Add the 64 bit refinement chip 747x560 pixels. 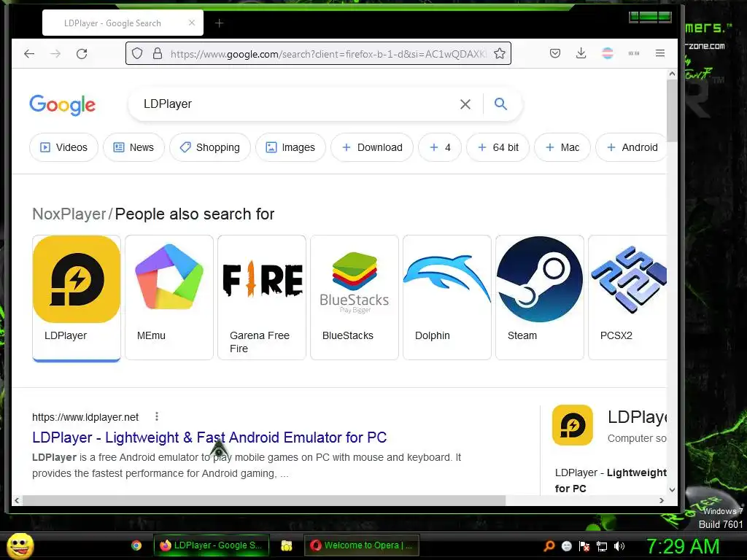tap(498, 147)
